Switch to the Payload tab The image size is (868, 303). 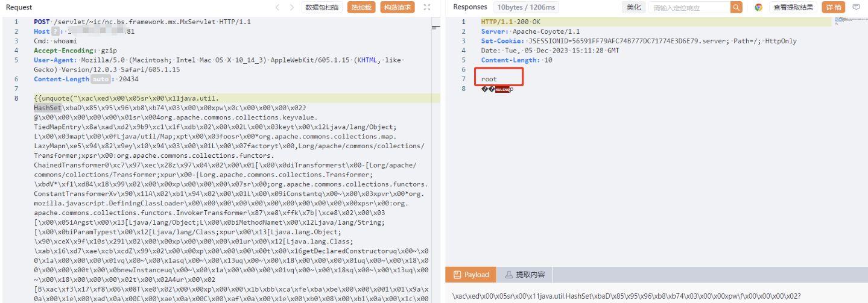point(470,274)
